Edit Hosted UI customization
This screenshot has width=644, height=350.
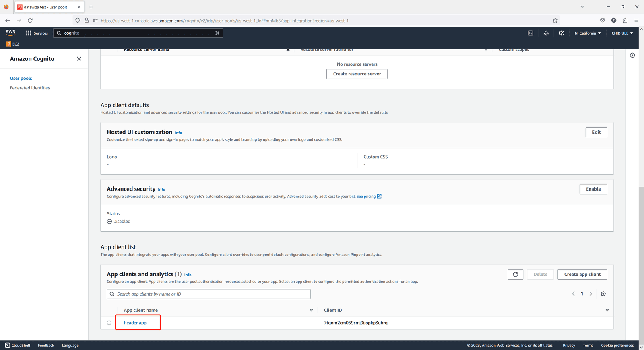click(596, 132)
